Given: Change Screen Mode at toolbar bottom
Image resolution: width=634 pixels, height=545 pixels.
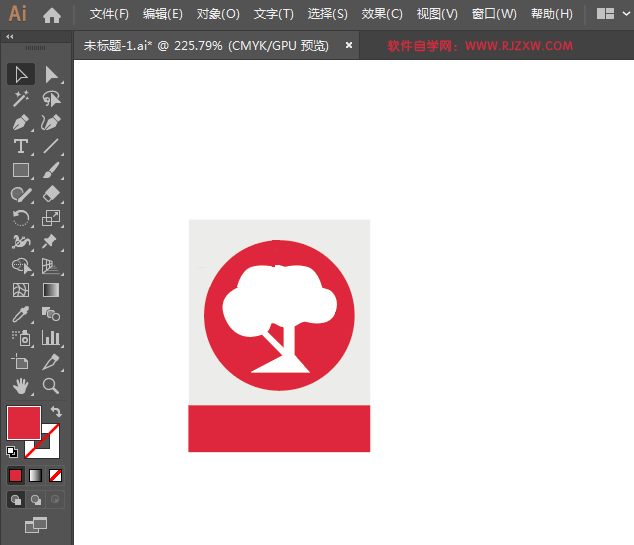Looking at the screenshot, I should click(36, 525).
